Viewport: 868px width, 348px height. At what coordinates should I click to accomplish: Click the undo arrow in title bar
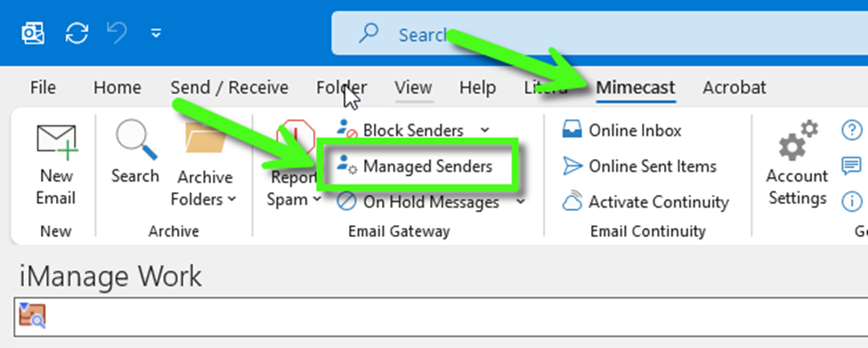pyautogui.click(x=117, y=33)
